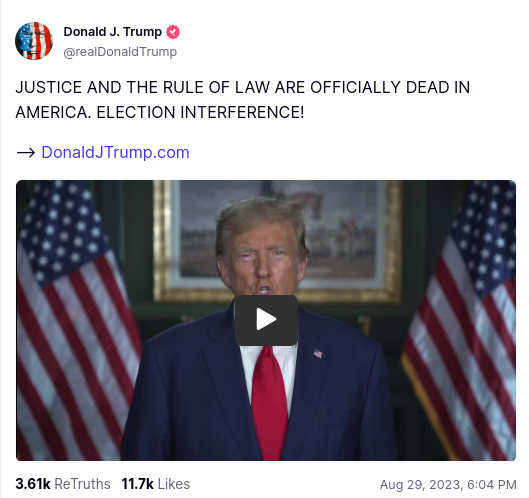Open the @realDonaldTrump handle
The width and height of the screenshot is (529, 498).
tap(120, 52)
